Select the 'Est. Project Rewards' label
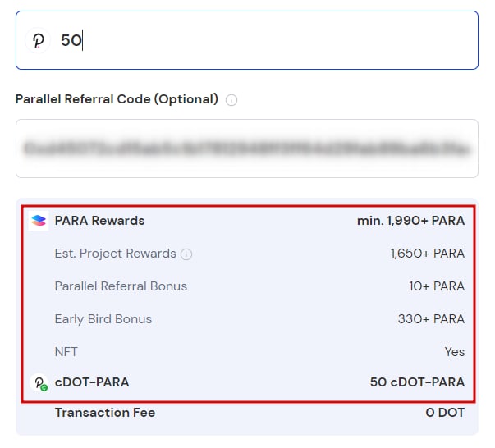This screenshot has height=448, width=495. pos(115,254)
